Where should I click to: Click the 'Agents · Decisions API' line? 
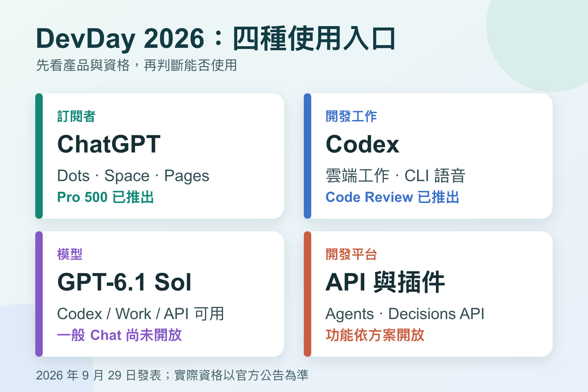click(x=405, y=314)
